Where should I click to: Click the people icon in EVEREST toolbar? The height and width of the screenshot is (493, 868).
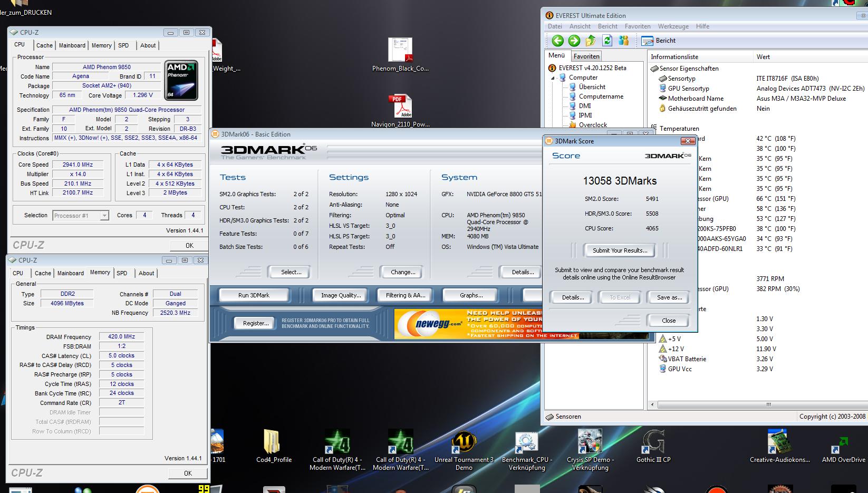(624, 41)
